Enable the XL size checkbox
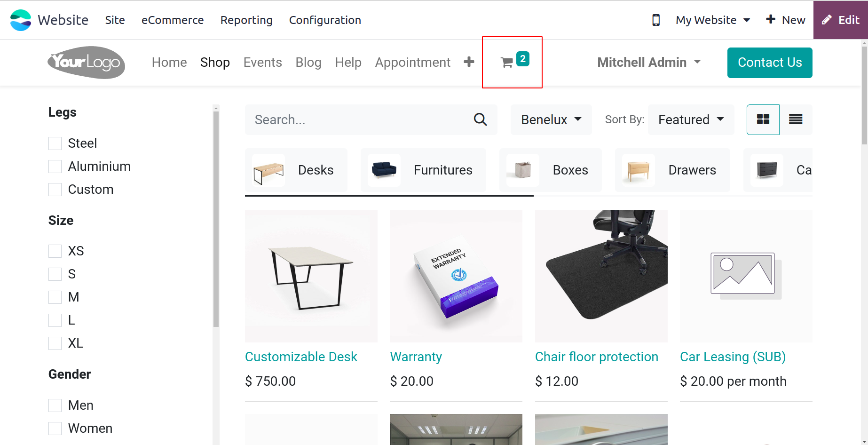The image size is (868, 445). [x=55, y=343]
